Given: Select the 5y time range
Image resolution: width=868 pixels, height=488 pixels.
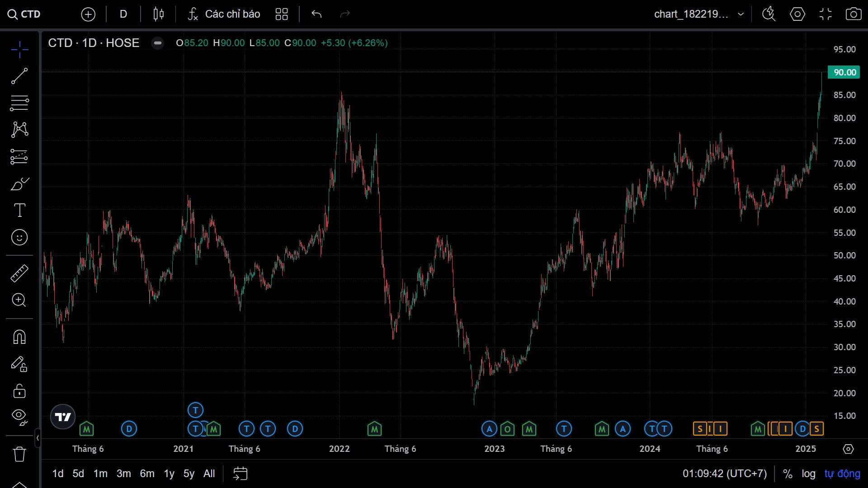Looking at the screenshot, I should (x=189, y=474).
